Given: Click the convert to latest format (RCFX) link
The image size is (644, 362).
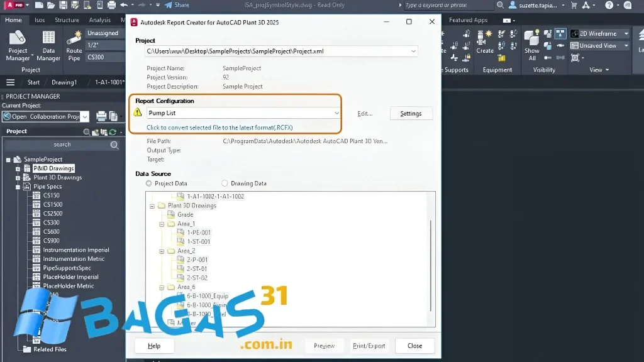Looking at the screenshot, I should click(x=219, y=128).
